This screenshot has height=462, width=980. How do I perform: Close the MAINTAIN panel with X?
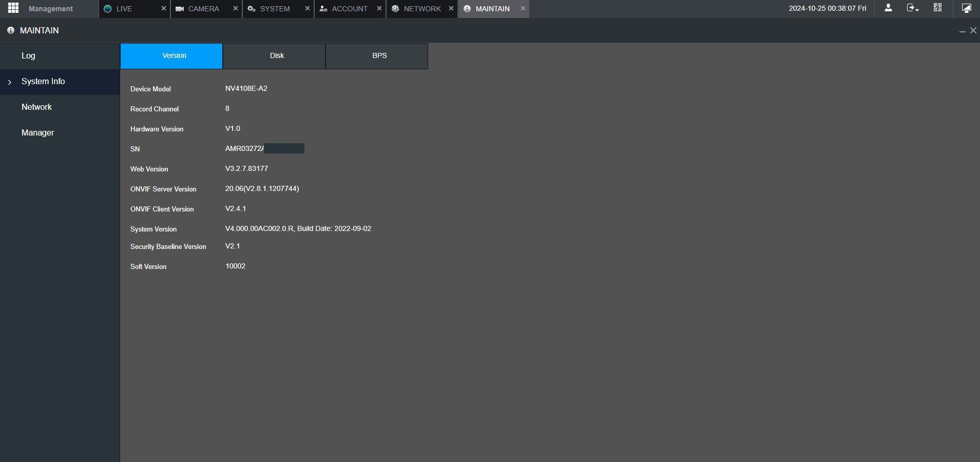[973, 30]
